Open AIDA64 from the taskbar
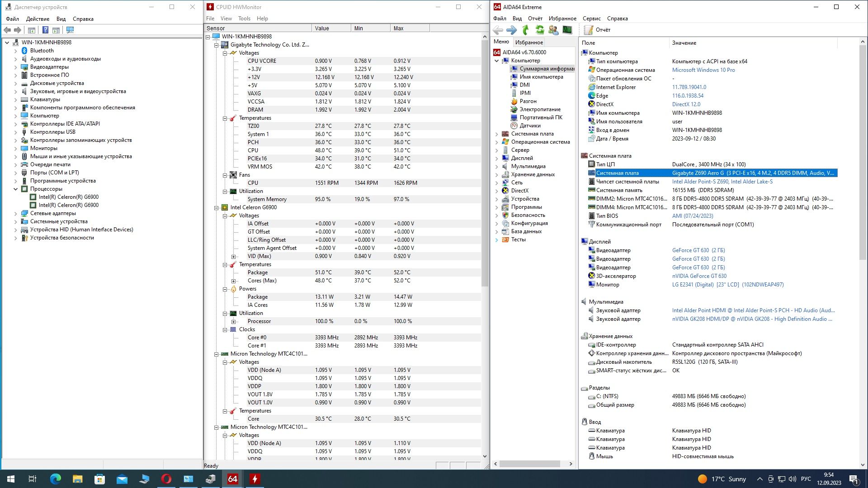 233,479
